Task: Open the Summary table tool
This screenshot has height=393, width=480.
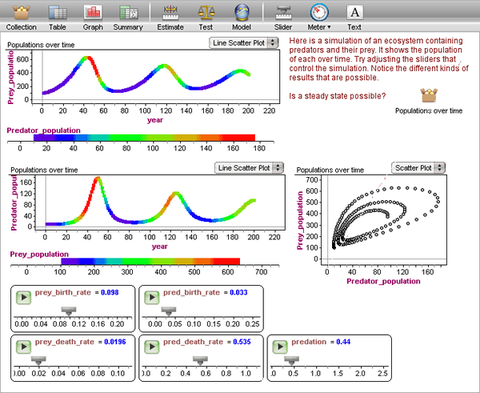Action: pos(128,13)
